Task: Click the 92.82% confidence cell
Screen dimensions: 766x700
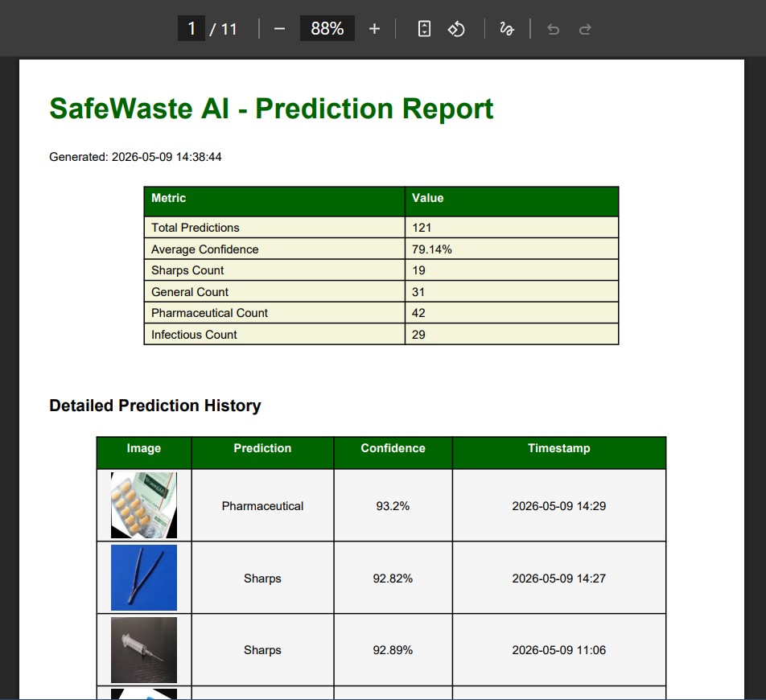Action: (x=393, y=578)
